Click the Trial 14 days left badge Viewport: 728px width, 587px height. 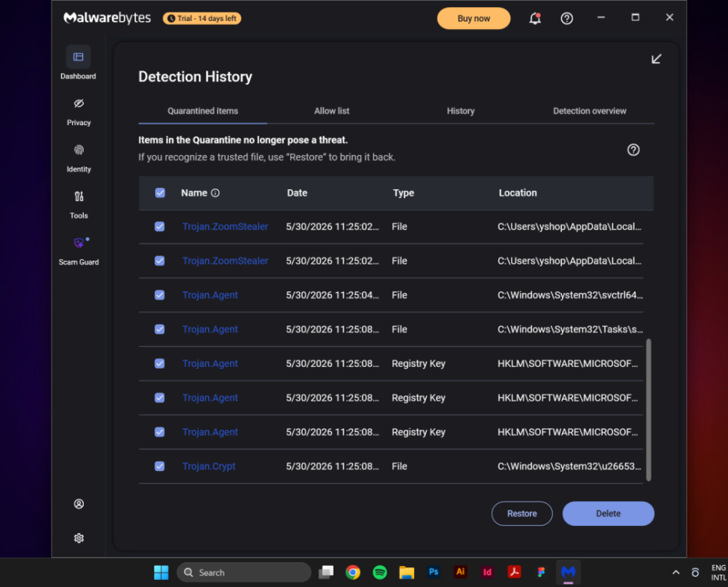click(x=202, y=19)
